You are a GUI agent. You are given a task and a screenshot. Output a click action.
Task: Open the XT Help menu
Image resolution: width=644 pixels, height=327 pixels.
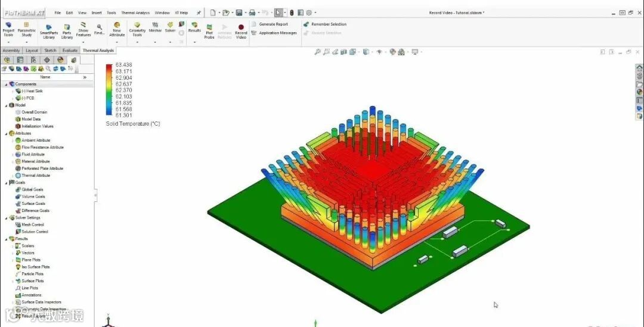tap(181, 13)
